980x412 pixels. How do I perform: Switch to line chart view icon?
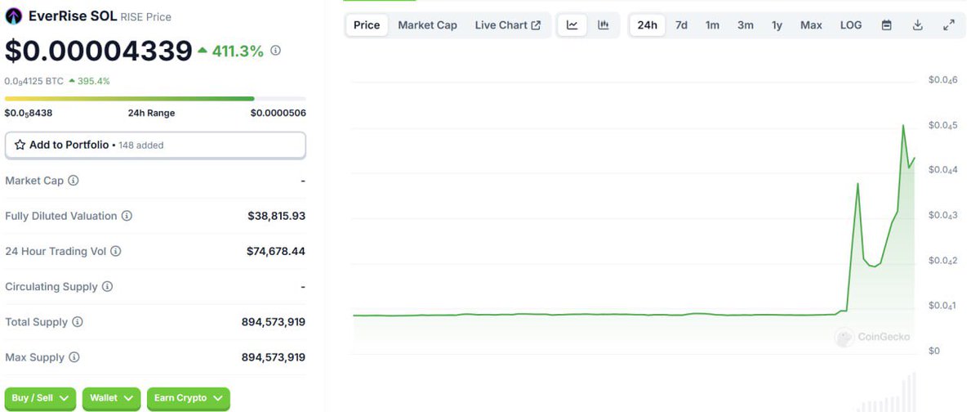point(572,25)
